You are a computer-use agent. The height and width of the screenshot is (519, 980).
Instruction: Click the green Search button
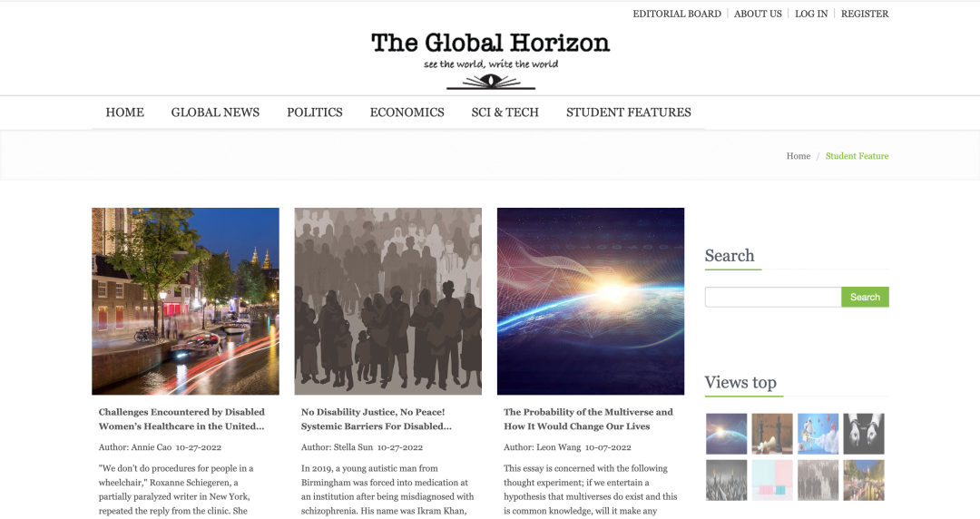pyautogui.click(x=865, y=297)
